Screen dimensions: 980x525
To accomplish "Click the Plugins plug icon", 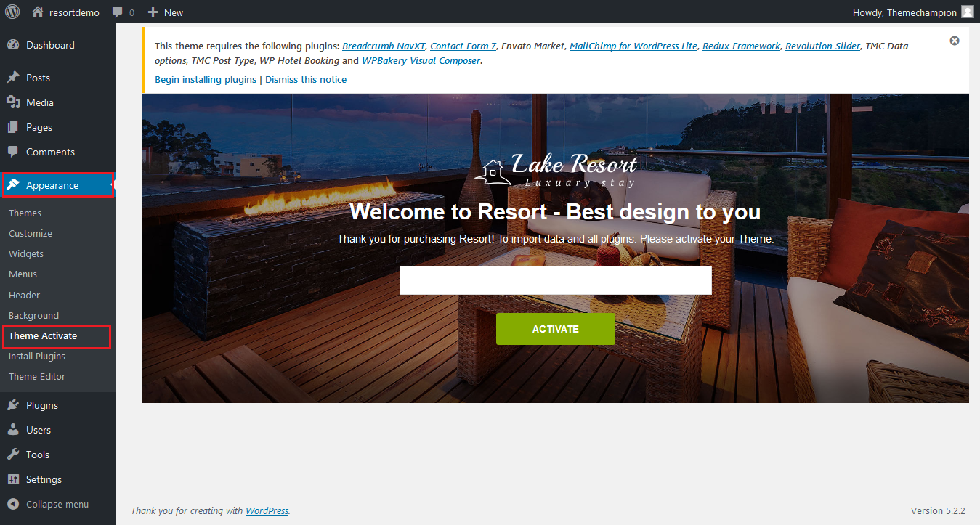I will click(x=13, y=405).
